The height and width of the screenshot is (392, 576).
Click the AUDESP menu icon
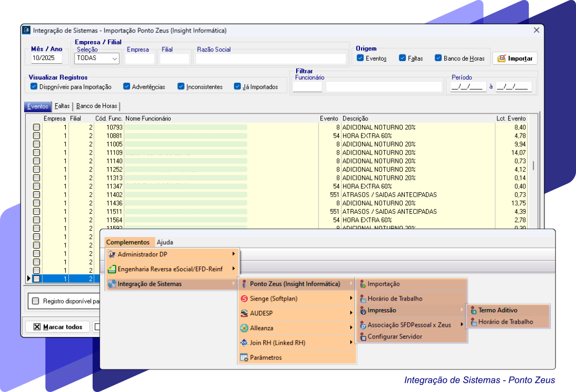(x=244, y=313)
